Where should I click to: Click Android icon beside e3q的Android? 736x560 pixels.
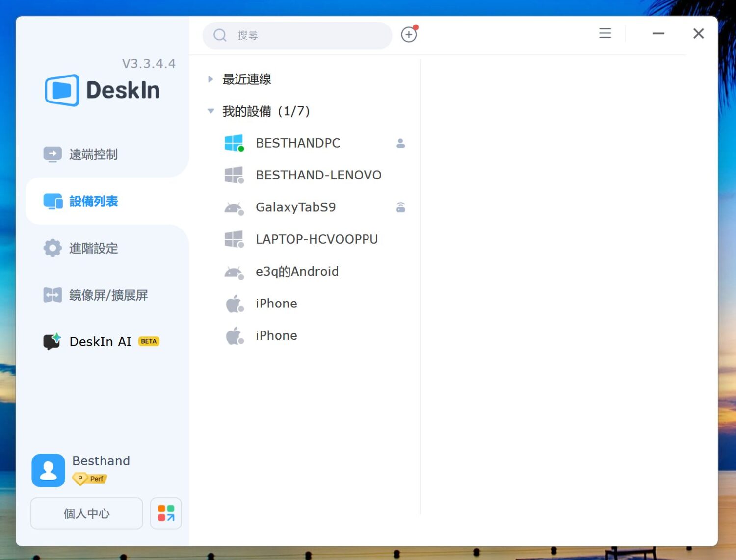click(x=234, y=272)
